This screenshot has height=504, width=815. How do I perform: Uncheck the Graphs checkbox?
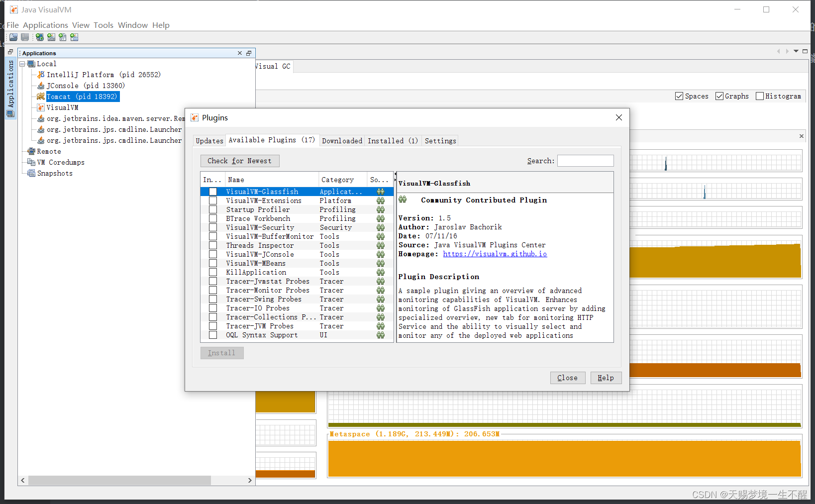tap(719, 96)
